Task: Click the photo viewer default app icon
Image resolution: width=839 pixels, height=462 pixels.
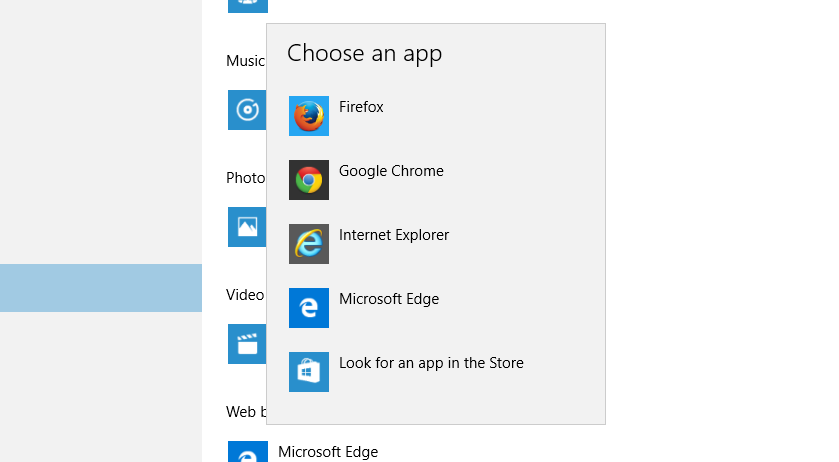Action: pyautogui.click(x=246, y=227)
